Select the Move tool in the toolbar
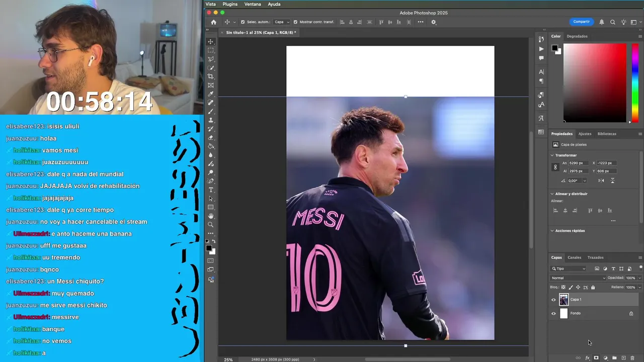644x362 pixels. (x=211, y=42)
